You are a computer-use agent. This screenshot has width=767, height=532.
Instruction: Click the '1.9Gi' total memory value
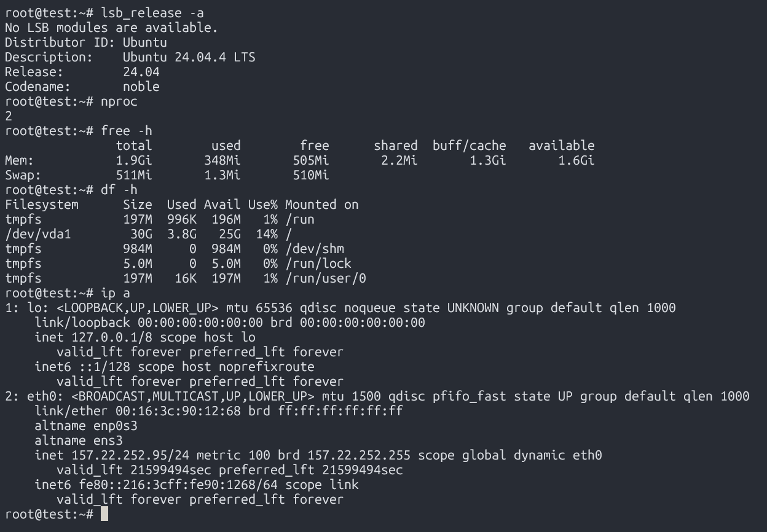pos(134,160)
